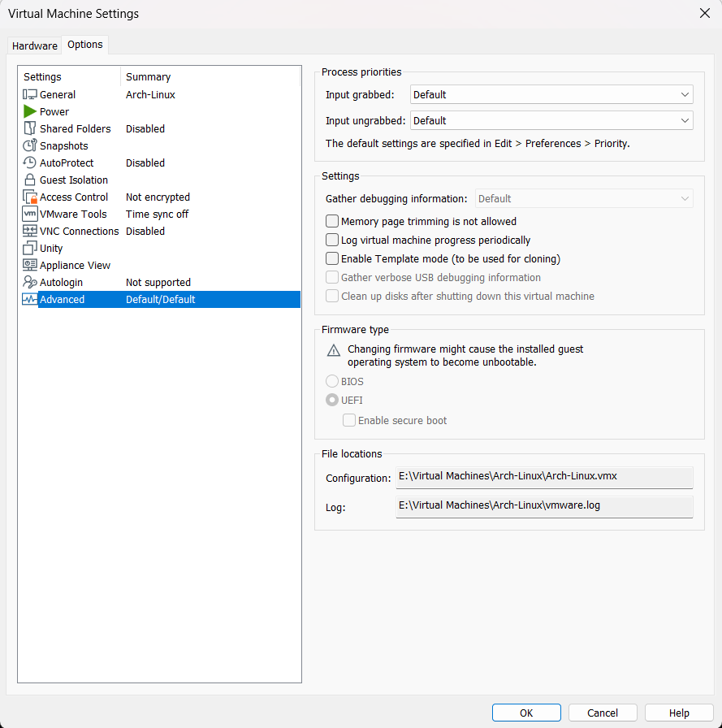Open Gather debugging information dropdown
This screenshot has width=722, height=728.
click(x=584, y=199)
